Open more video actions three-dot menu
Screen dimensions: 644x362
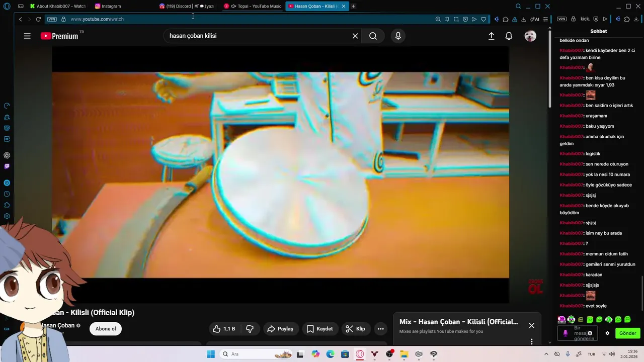tap(381, 329)
